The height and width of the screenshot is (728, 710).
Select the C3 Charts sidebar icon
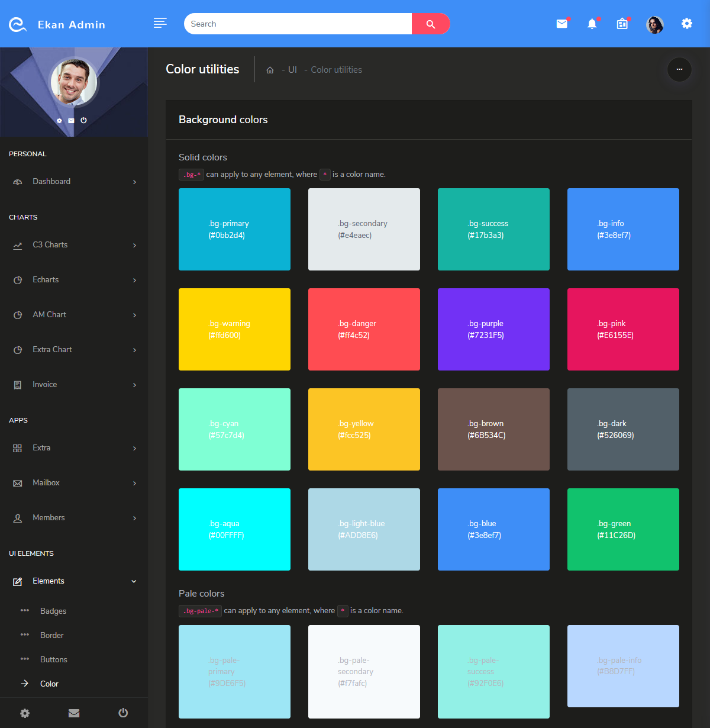(18, 244)
